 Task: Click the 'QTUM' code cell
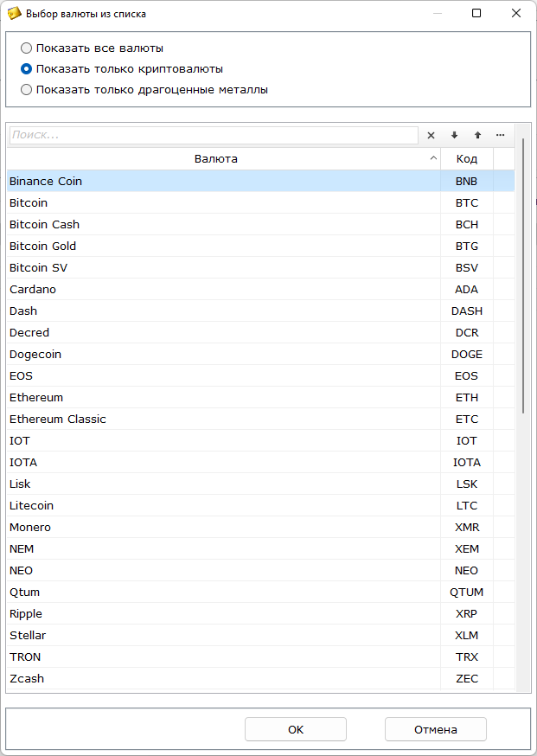pyautogui.click(x=467, y=592)
